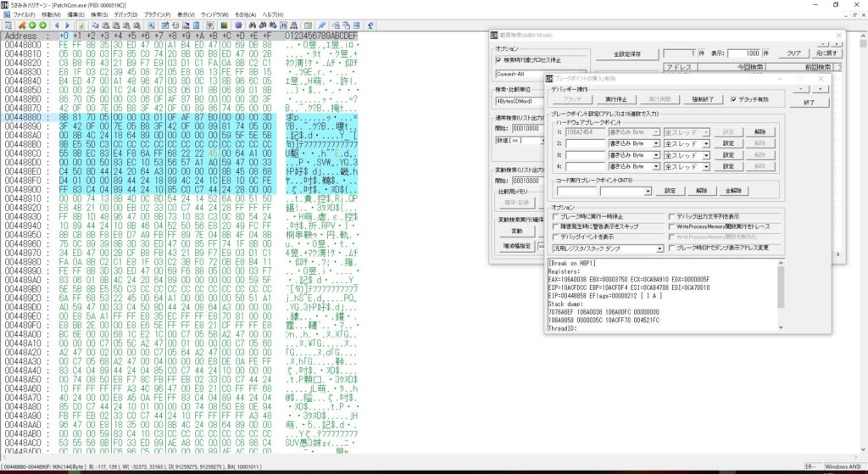
Task: Click the 表示 count field showing 1000
Action: pyautogui.click(x=743, y=53)
